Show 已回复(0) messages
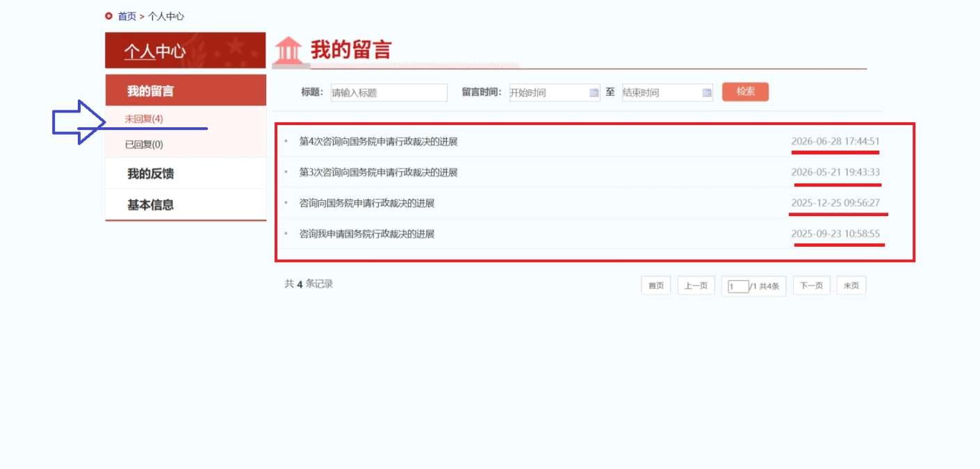 tap(144, 145)
